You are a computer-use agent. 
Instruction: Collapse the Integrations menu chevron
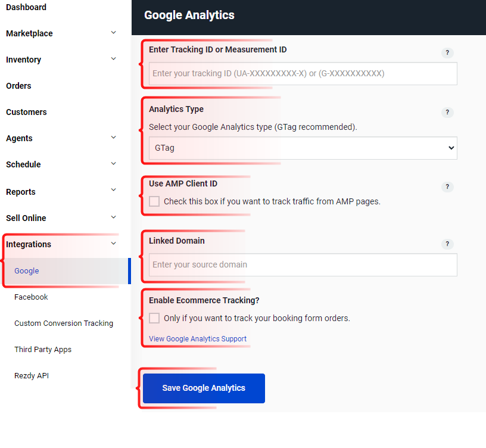pos(114,244)
